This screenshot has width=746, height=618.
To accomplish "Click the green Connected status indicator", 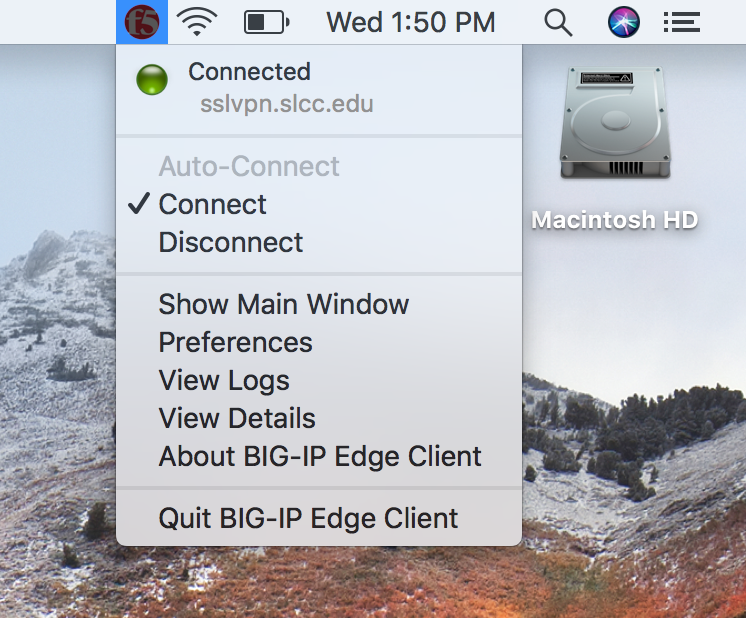I will click(152, 79).
